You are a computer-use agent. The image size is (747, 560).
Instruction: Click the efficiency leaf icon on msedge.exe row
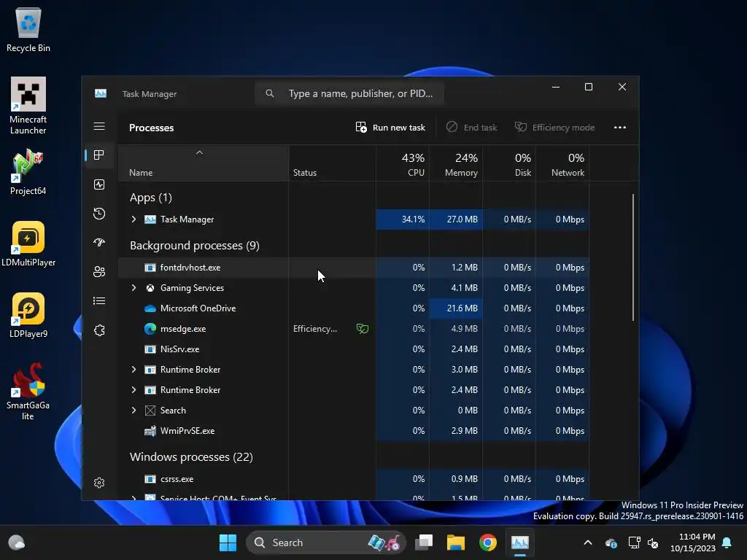pyautogui.click(x=363, y=329)
